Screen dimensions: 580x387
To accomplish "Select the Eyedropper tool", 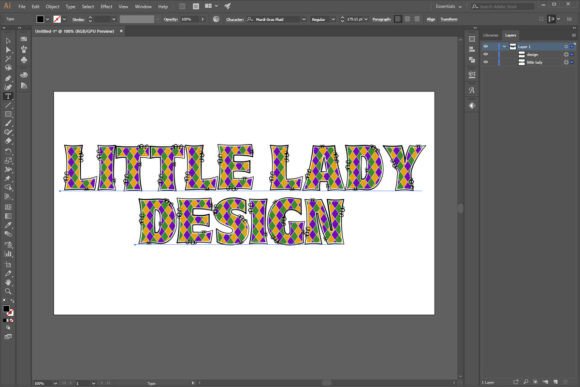I will 8,225.
